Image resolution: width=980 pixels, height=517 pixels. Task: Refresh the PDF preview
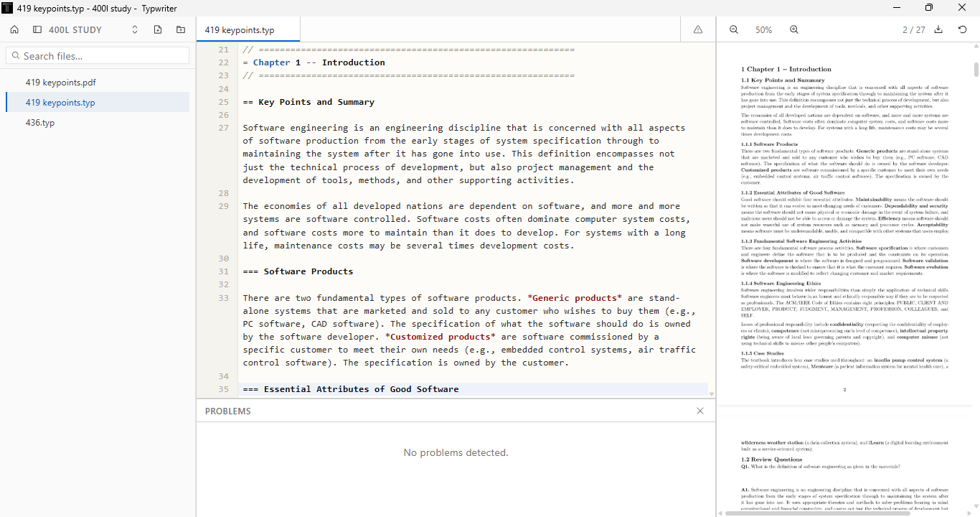(962, 29)
